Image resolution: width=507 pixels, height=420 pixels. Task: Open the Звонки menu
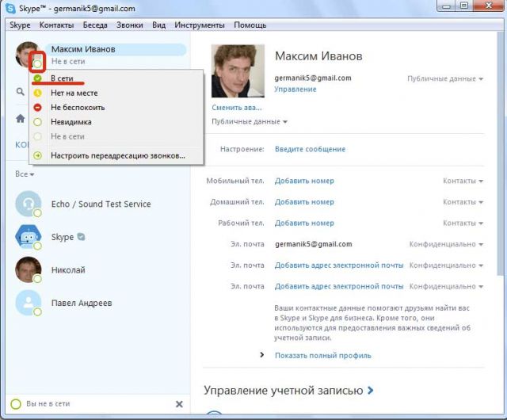click(x=130, y=25)
